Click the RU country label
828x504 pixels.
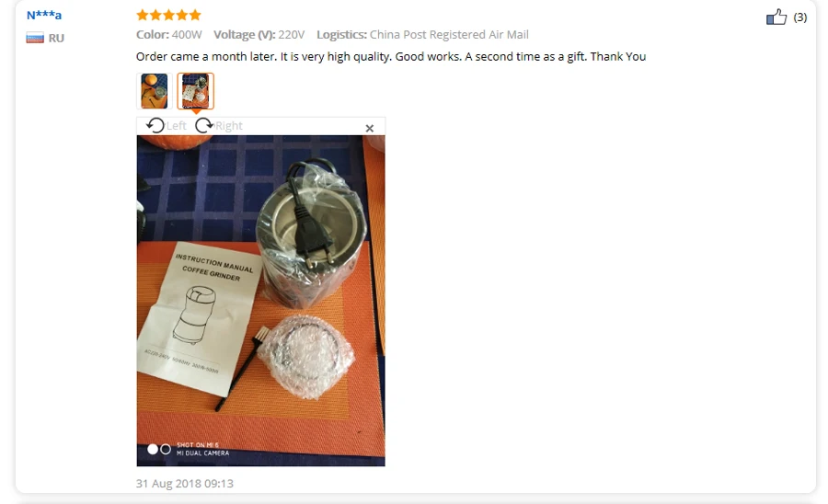(56, 38)
